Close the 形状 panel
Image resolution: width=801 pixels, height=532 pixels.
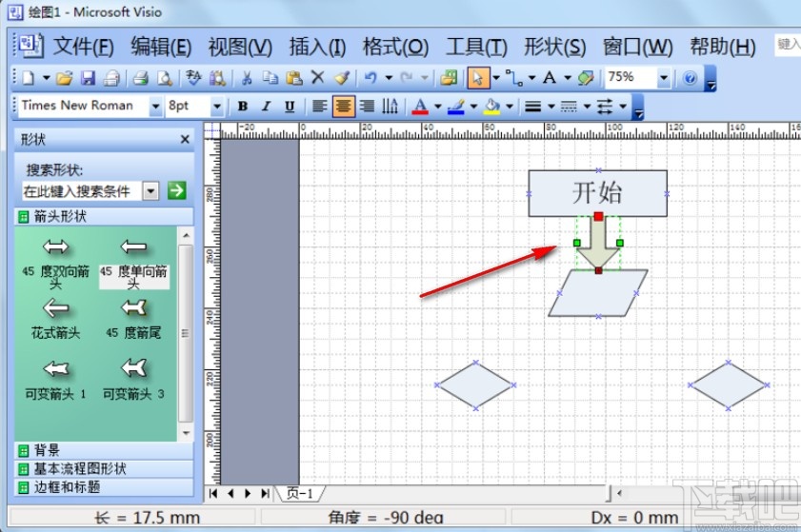point(185,139)
